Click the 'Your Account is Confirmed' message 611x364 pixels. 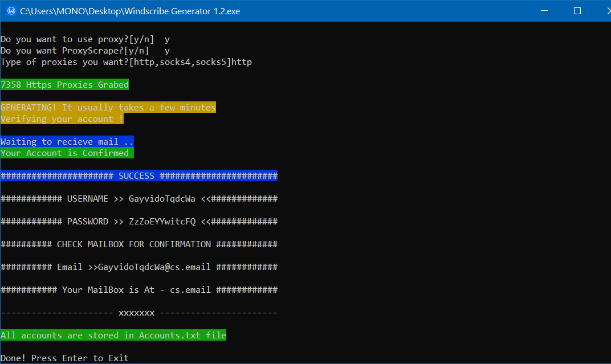coord(67,153)
